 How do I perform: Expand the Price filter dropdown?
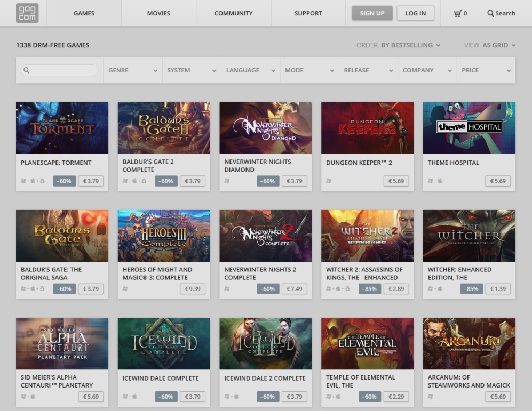tap(486, 70)
